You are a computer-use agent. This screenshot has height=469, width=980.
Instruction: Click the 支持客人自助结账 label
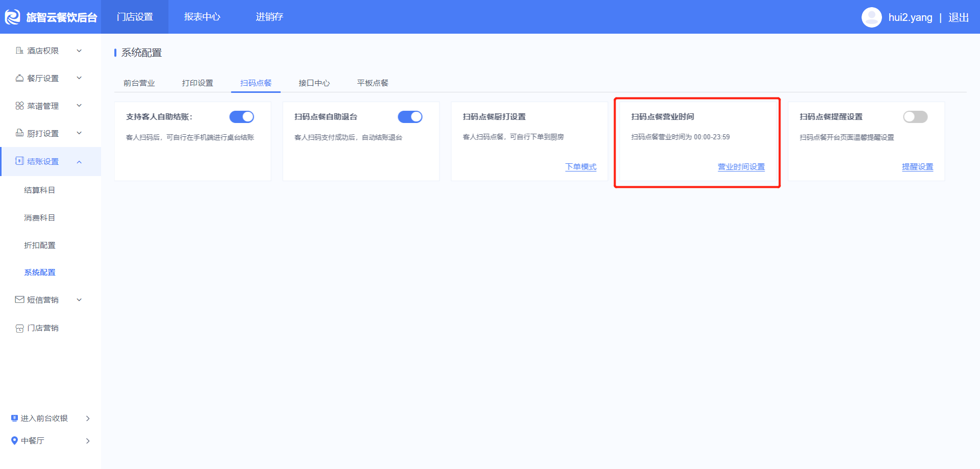(159, 117)
